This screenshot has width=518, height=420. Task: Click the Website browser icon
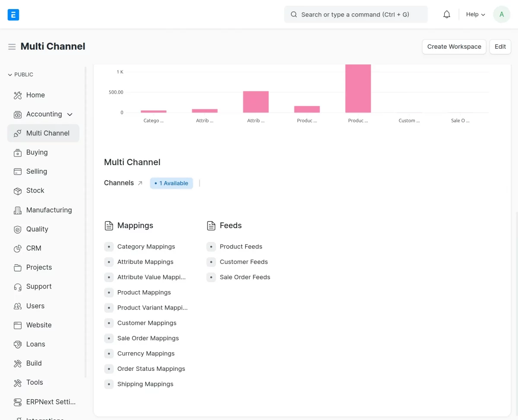18,325
